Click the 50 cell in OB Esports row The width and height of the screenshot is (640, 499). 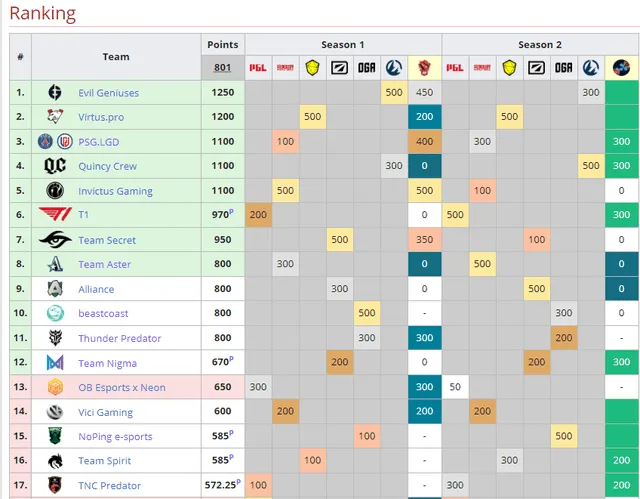pos(455,387)
